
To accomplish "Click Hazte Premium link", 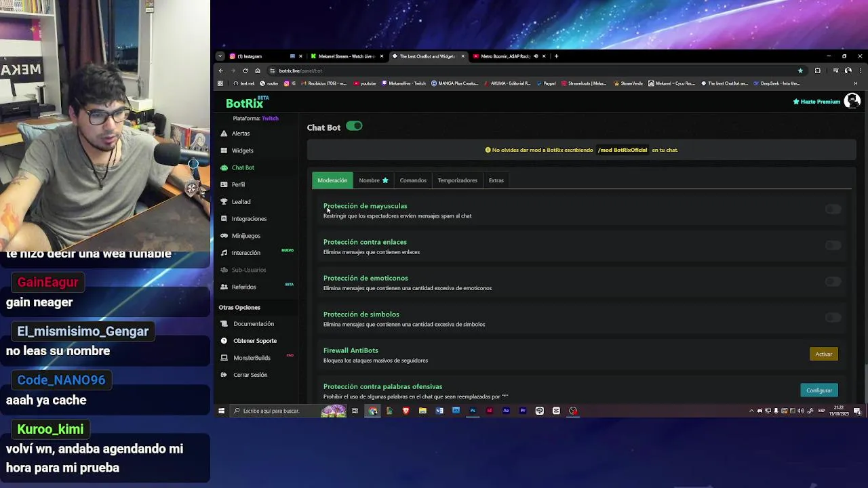I will click(x=816, y=102).
